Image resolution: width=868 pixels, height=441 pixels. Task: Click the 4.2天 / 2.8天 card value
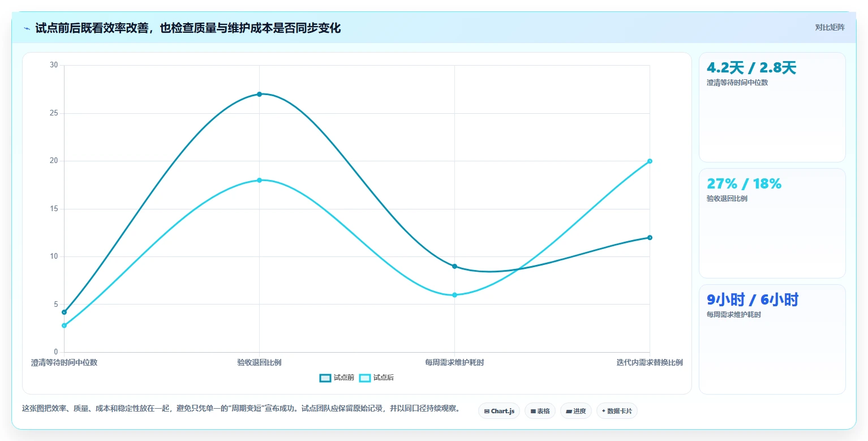pos(751,68)
